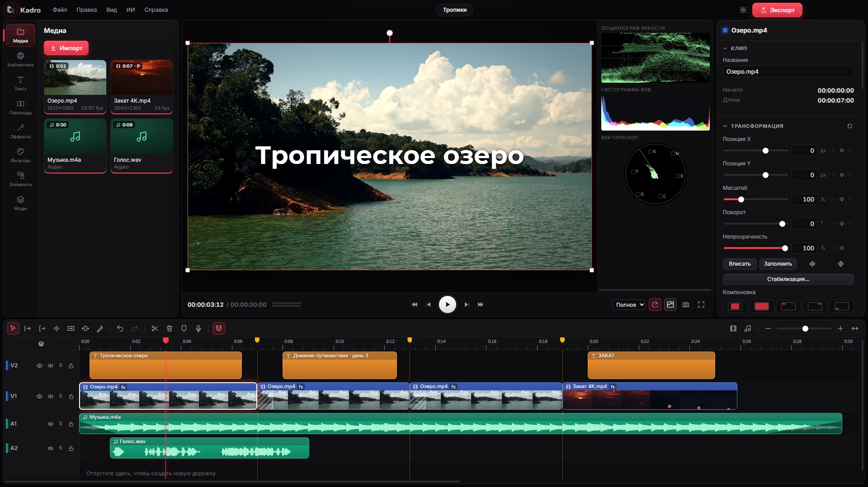Mute audio track A1
Screen dimensions: 868x487
coord(50,424)
